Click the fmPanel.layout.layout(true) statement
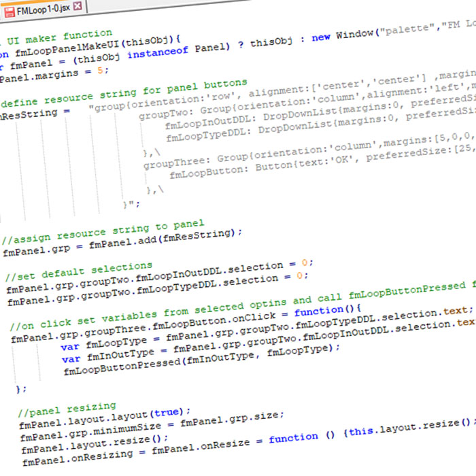 (x=105, y=420)
